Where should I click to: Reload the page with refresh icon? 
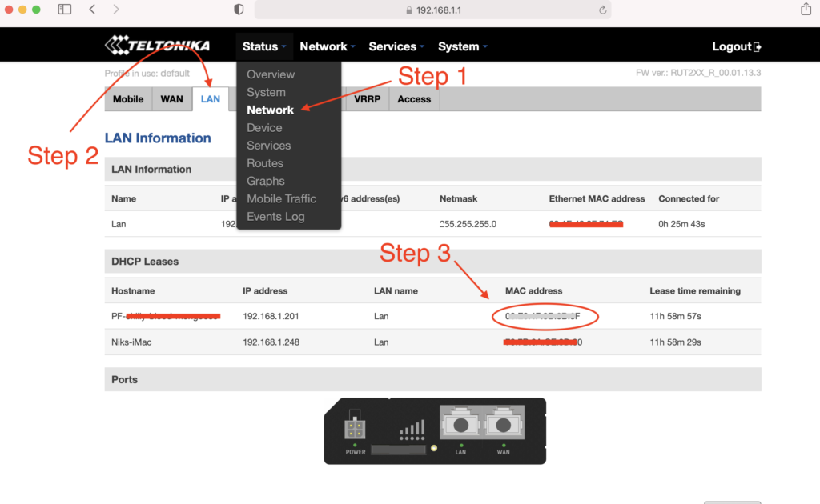(602, 10)
